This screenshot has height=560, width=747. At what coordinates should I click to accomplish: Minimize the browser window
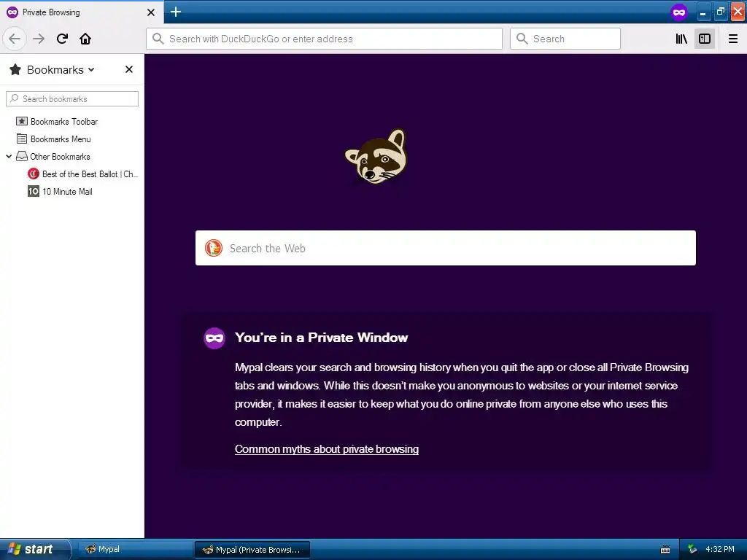click(703, 12)
